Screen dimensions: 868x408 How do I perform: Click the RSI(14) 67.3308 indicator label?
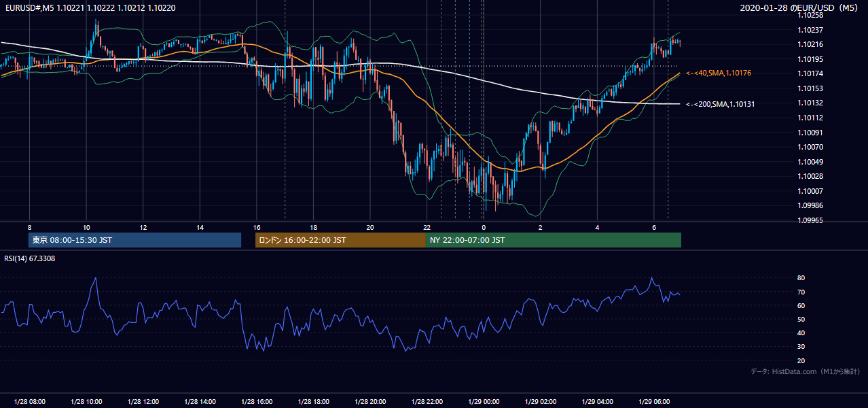[30, 258]
